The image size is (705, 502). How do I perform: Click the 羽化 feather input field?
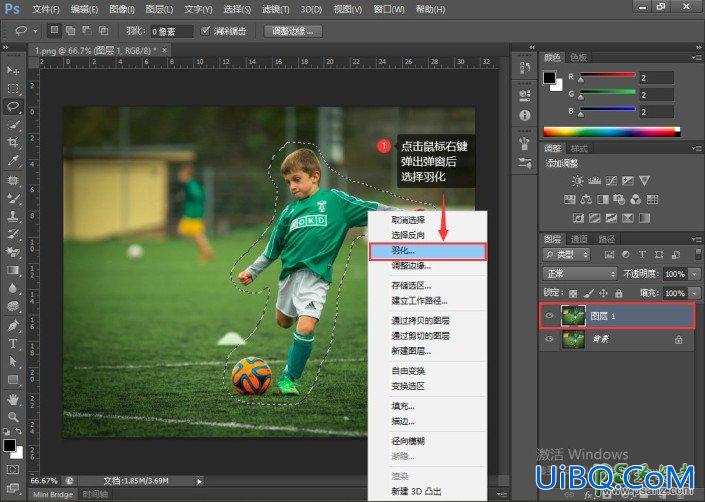coord(171,31)
